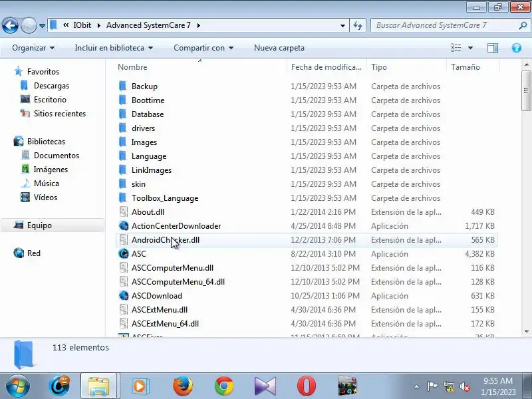Image resolution: width=532 pixels, height=399 pixels.
Task: Open the Organizar menu
Action: point(33,48)
